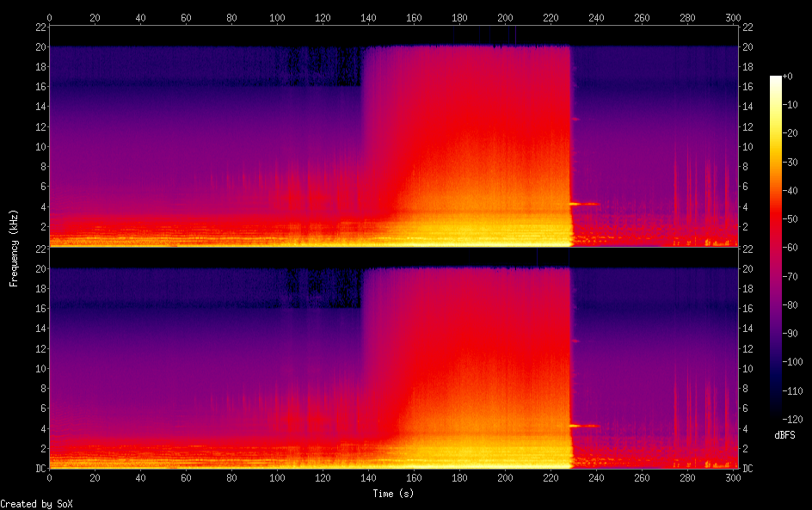812x510 pixels.
Task: Click the white top of the color bar
Action: pyautogui.click(x=776, y=80)
